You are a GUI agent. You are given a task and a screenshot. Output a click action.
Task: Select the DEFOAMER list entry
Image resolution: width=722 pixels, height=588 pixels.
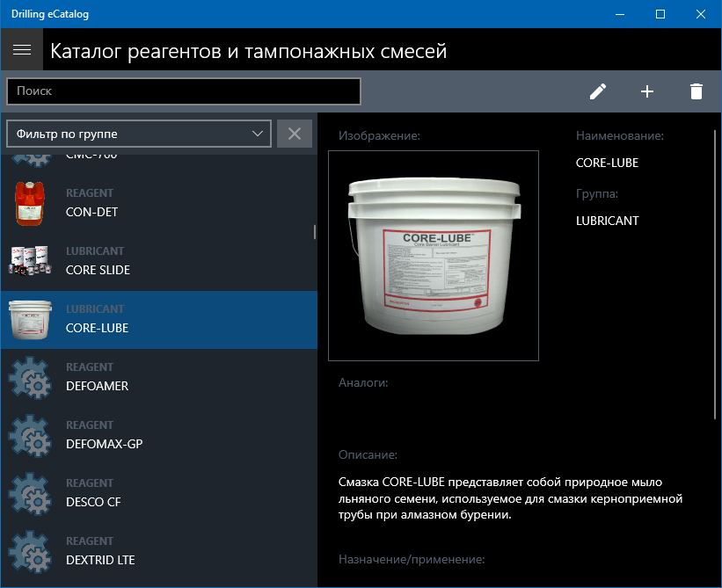pyautogui.click(x=159, y=377)
